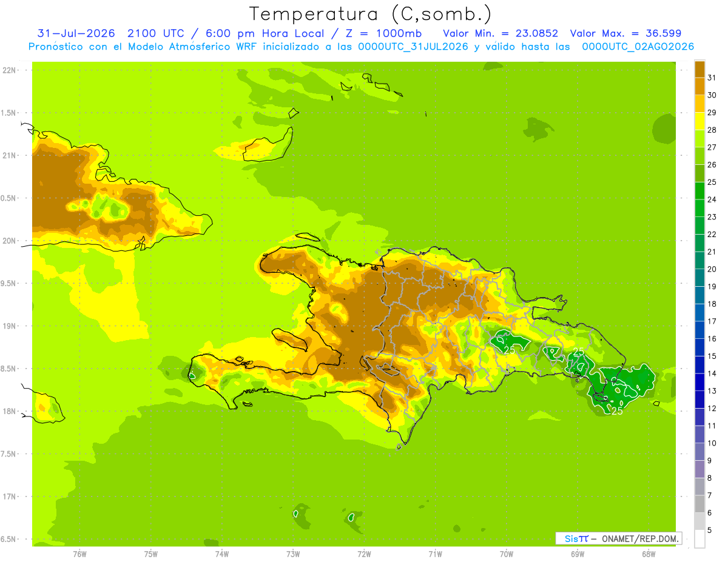Viewport: 728px width, 562px height.
Task: Pick the legend swatch between 27 and 28
Action: tap(699, 139)
